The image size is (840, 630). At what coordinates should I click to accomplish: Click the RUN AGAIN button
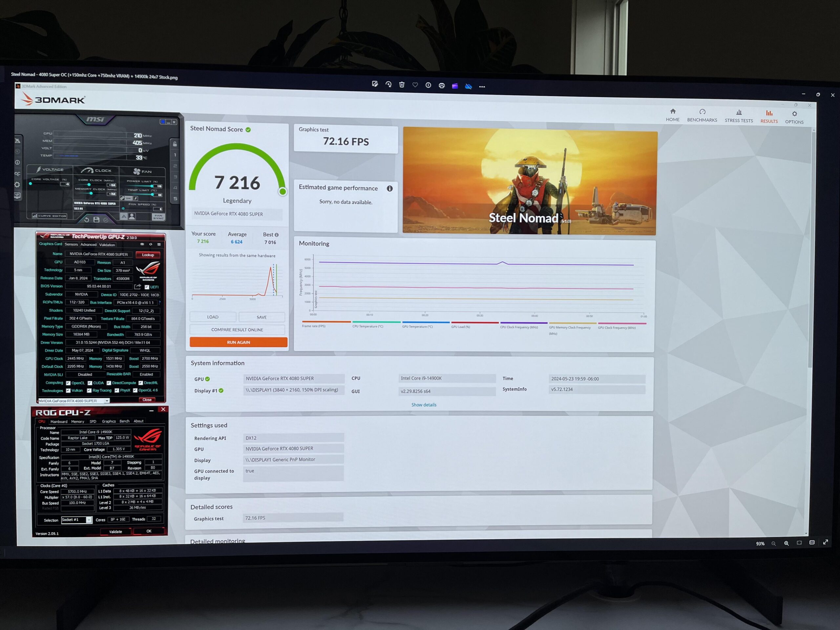click(x=239, y=342)
